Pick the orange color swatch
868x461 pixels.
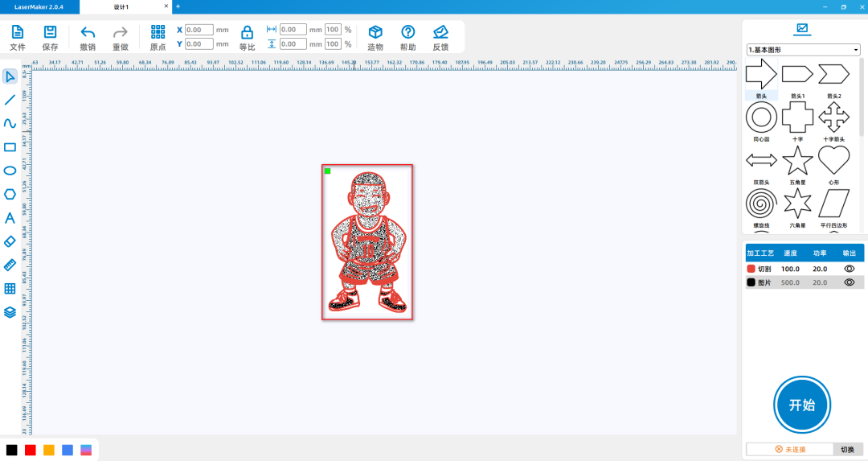pyautogui.click(x=49, y=450)
